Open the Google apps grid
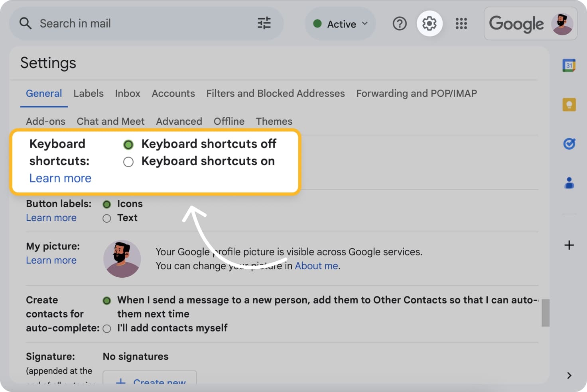Screen dimensions: 587x392 point(461,24)
